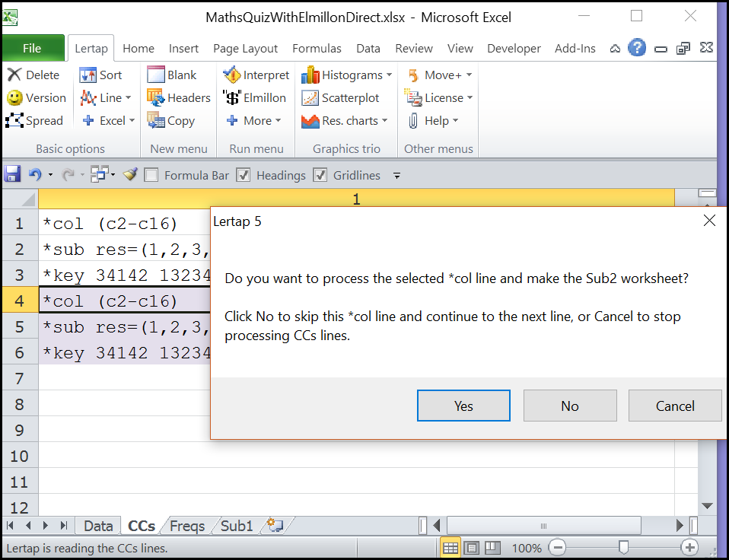
Task: Click the Redo arrow icon
Action: pos(68,175)
